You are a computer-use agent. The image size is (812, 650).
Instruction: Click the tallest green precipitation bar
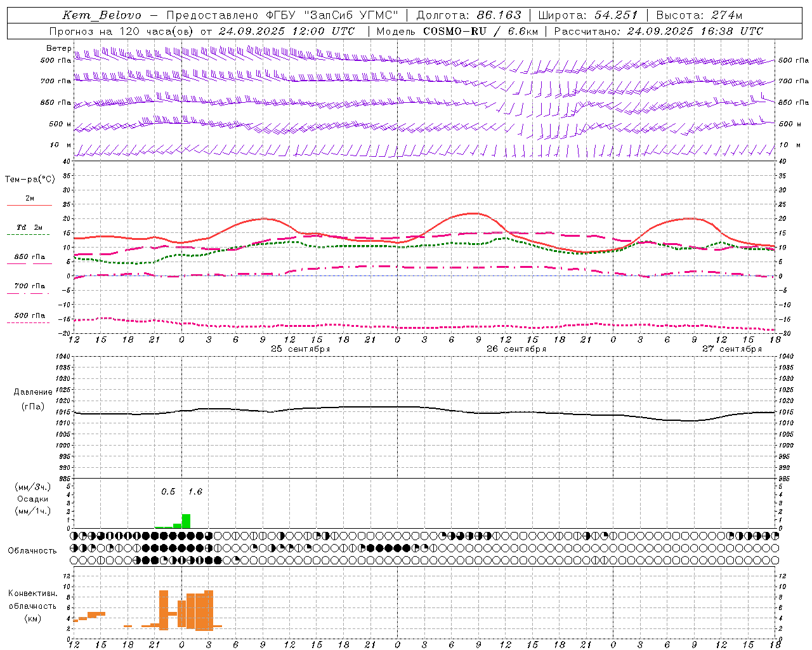click(x=186, y=521)
